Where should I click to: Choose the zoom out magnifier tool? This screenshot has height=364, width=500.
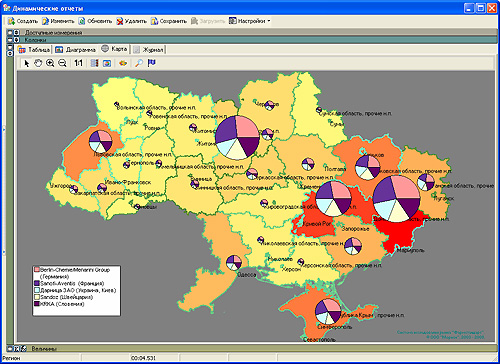pyautogui.click(x=62, y=63)
